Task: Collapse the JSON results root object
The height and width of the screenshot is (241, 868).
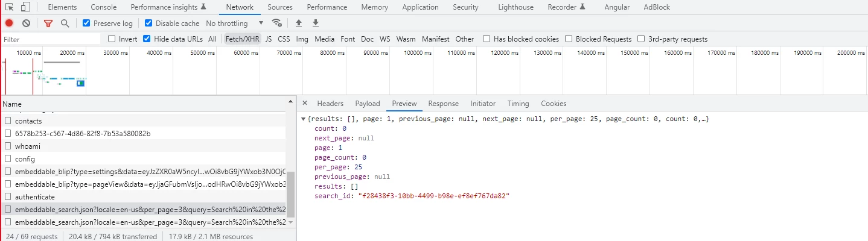Action: 304,119
